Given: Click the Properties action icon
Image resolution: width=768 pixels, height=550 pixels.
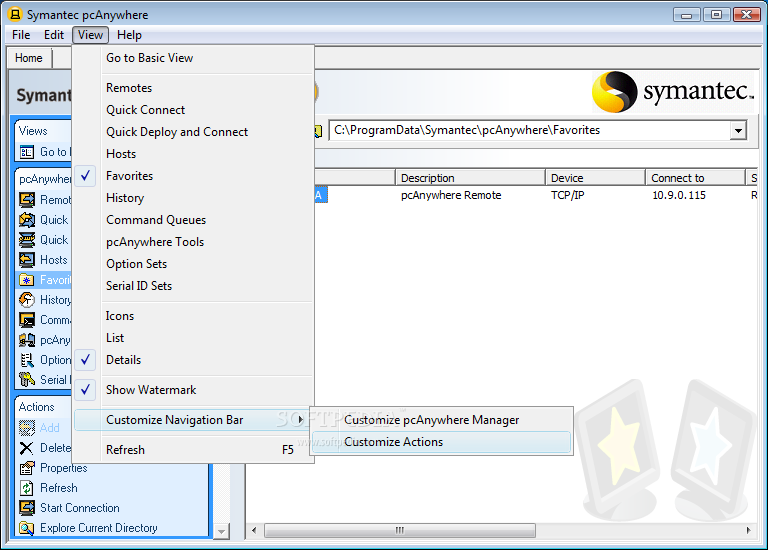Looking at the screenshot, I should click(x=26, y=468).
